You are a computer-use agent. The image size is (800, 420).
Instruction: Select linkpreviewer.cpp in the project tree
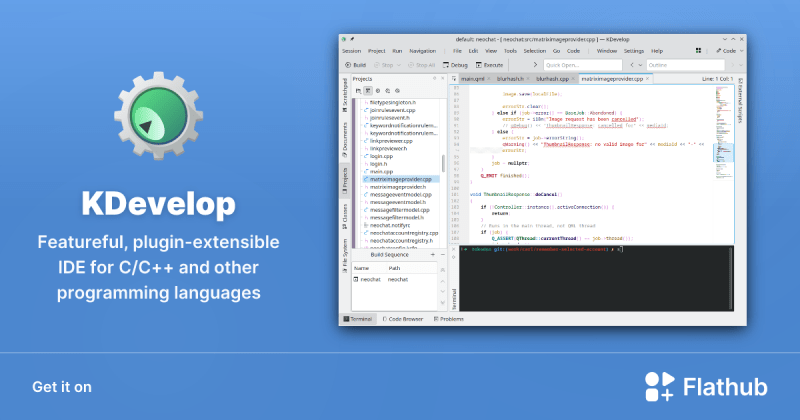tap(391, 141)
